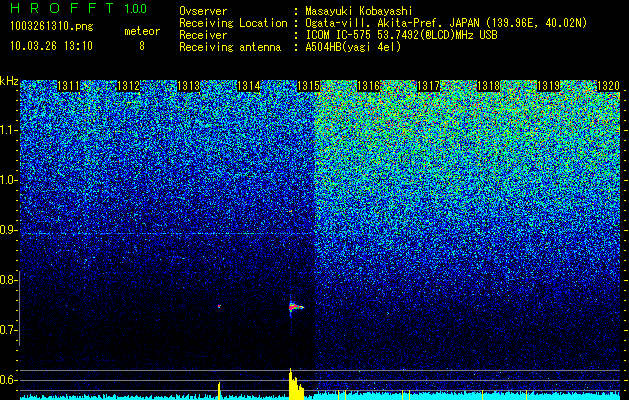629x400 pixels.
Task: Click the Receiver field label
Action: [203, 35]
